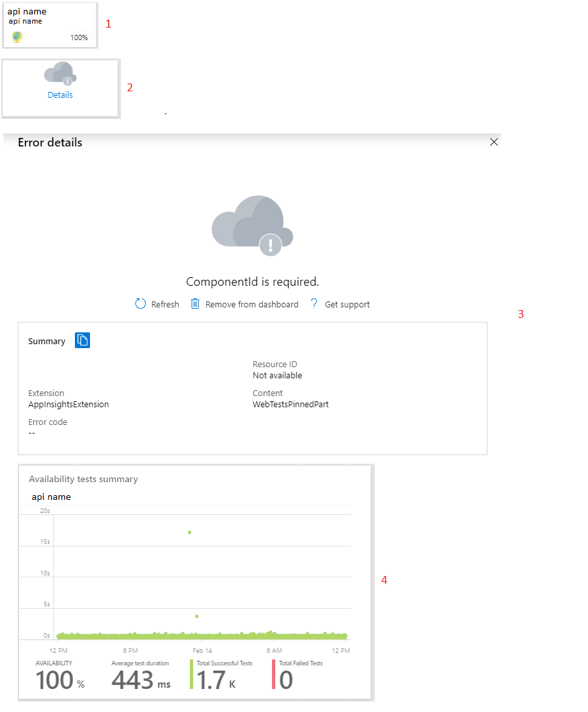Click the api name chart heading
588x712 pixels.
point(51,497)
